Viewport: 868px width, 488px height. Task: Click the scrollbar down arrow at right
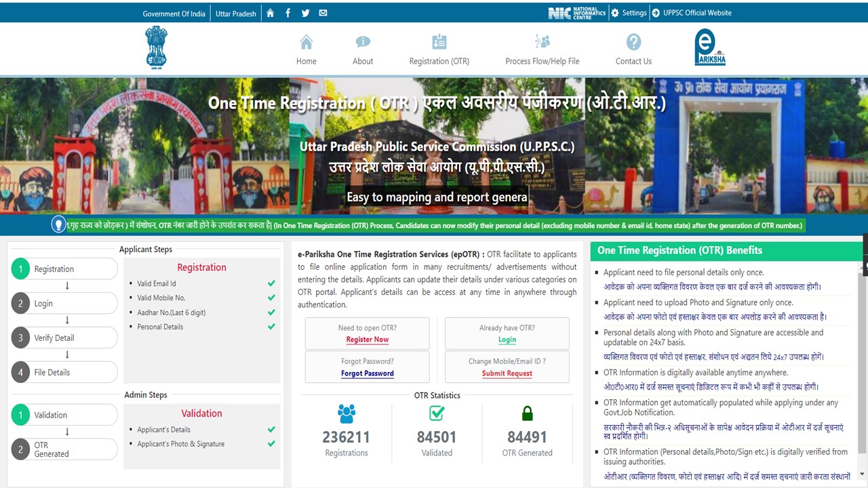[863, 474]
